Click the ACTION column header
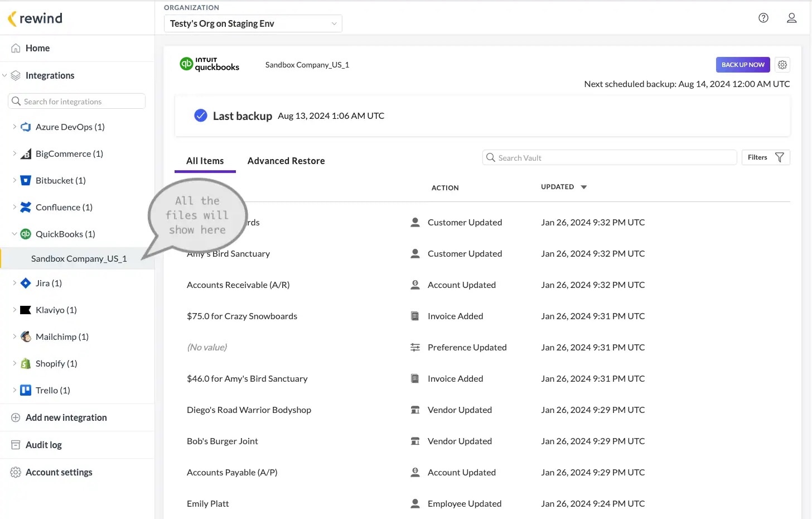Viewport: 812px width, 519px height. point(445,188)
